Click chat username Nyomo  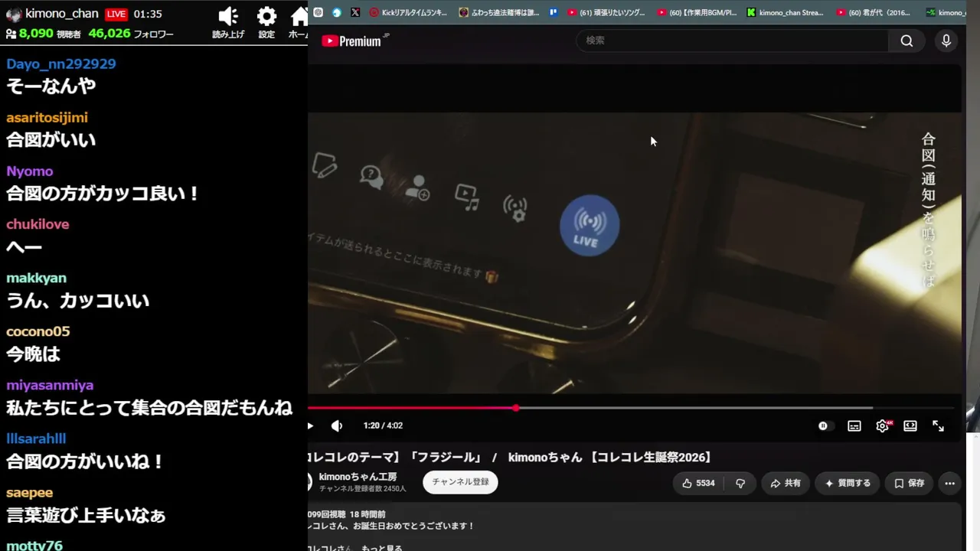[30, 171]
